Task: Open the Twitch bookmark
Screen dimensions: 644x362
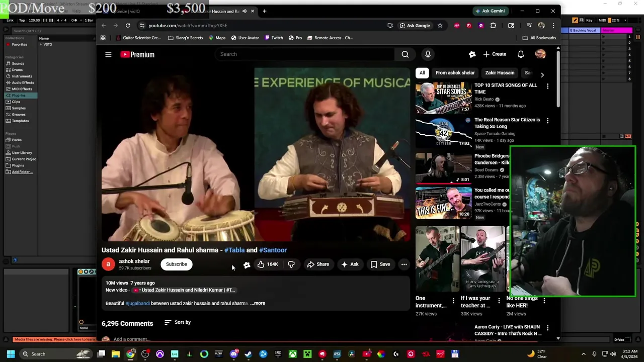Action: click(x=274, y=38)
